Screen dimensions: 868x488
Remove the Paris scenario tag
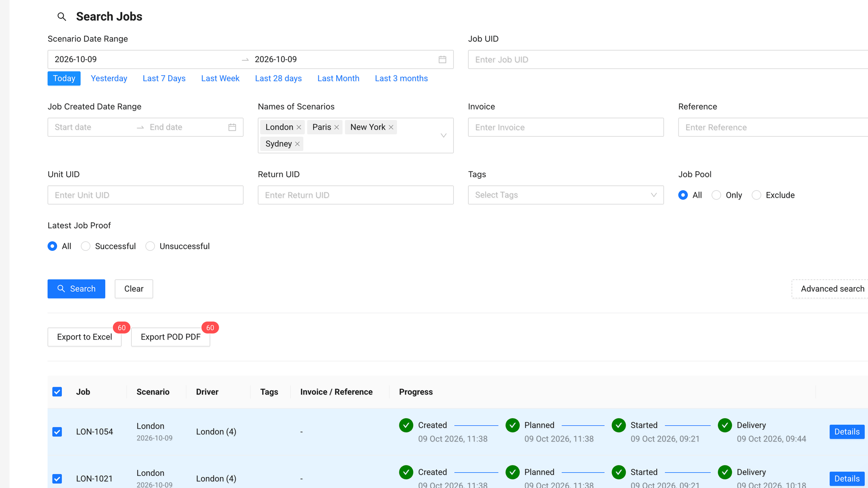337,127
